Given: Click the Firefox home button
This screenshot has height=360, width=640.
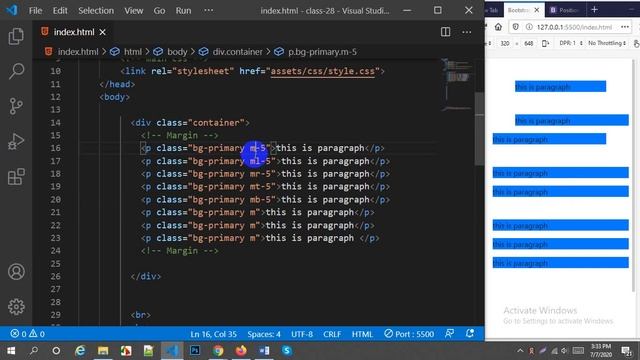Looking at the screenshot, I should pos(498,27).
